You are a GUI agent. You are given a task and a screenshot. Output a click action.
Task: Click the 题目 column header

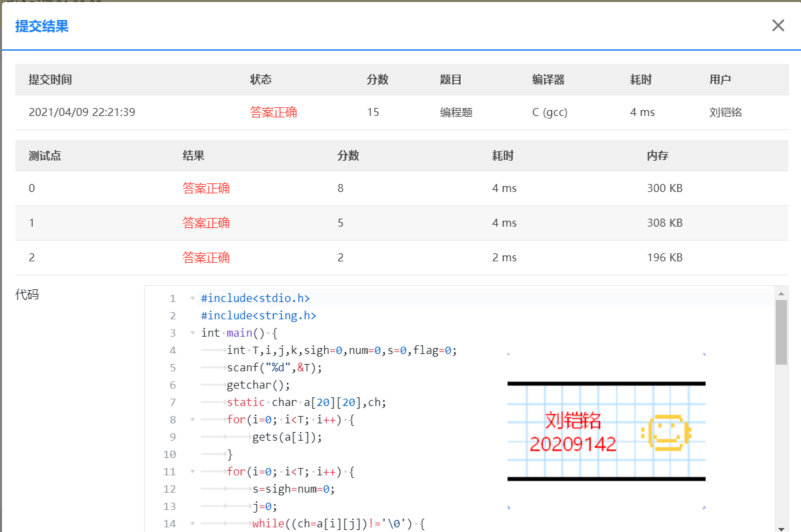[451, 80]
